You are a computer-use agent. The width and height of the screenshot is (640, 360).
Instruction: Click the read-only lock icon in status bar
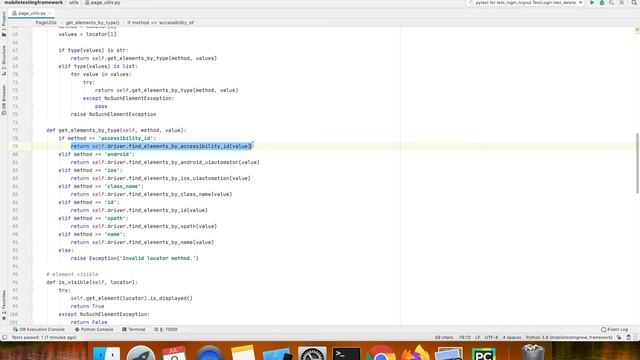tap(619, 338)
